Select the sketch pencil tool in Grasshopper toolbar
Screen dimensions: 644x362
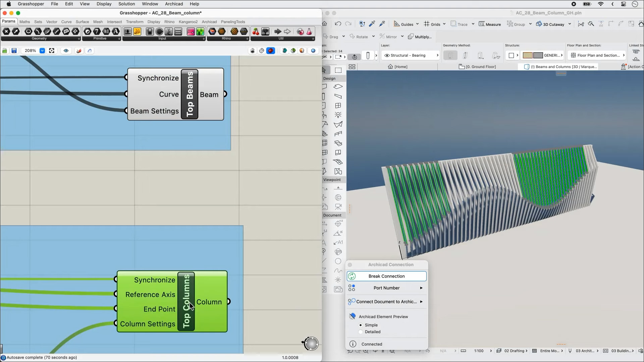point(79,51)
